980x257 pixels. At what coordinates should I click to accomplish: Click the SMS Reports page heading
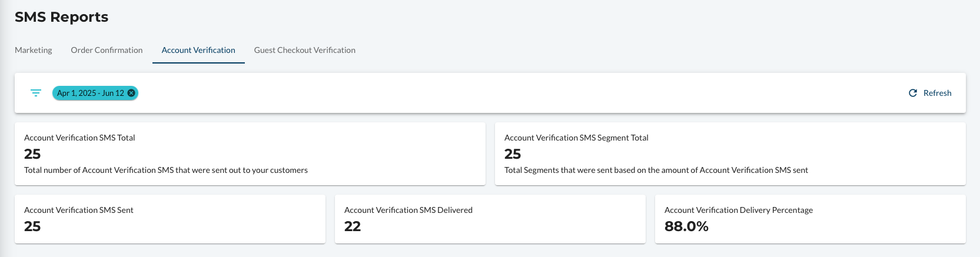[x=62, y=17]
